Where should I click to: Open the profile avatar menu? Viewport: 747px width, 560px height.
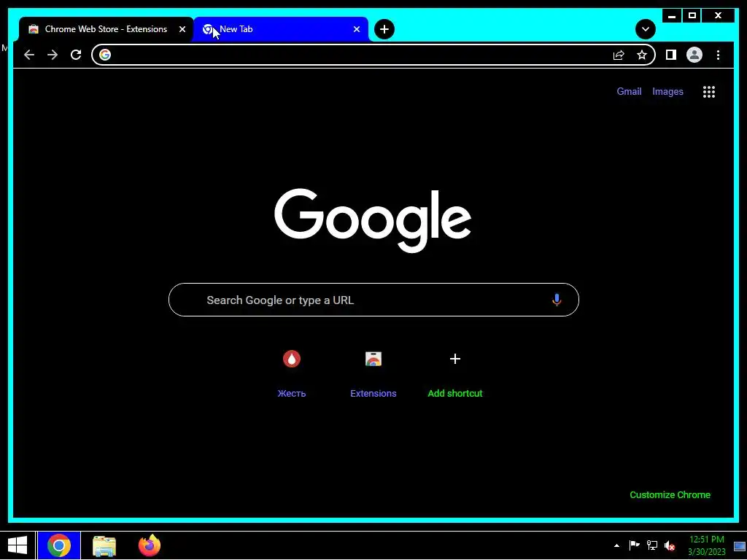[x=694, y=55]
